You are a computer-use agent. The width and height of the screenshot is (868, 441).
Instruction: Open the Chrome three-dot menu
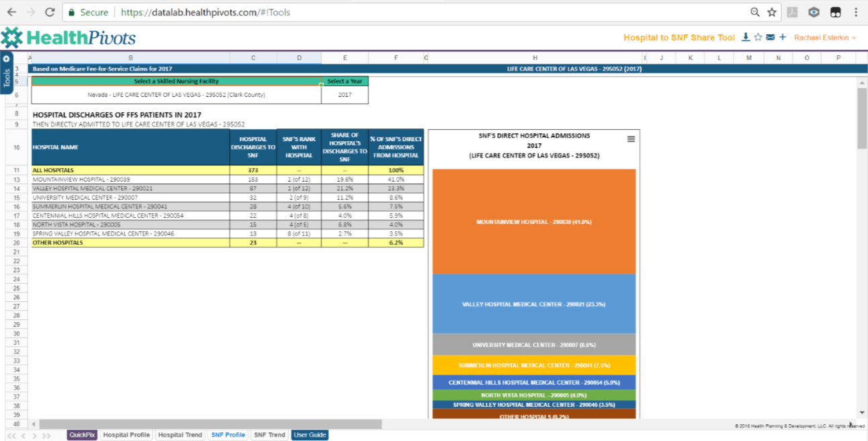856,12
